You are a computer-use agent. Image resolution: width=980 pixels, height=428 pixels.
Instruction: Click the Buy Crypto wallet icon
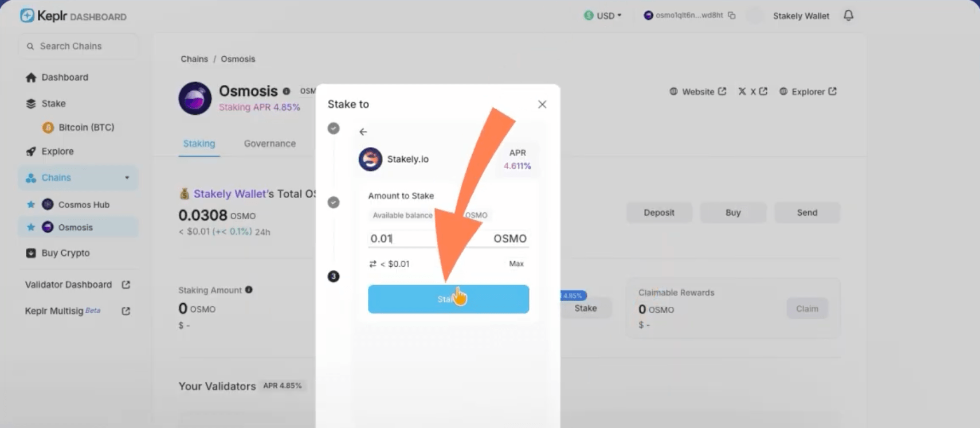pos(31,253)
